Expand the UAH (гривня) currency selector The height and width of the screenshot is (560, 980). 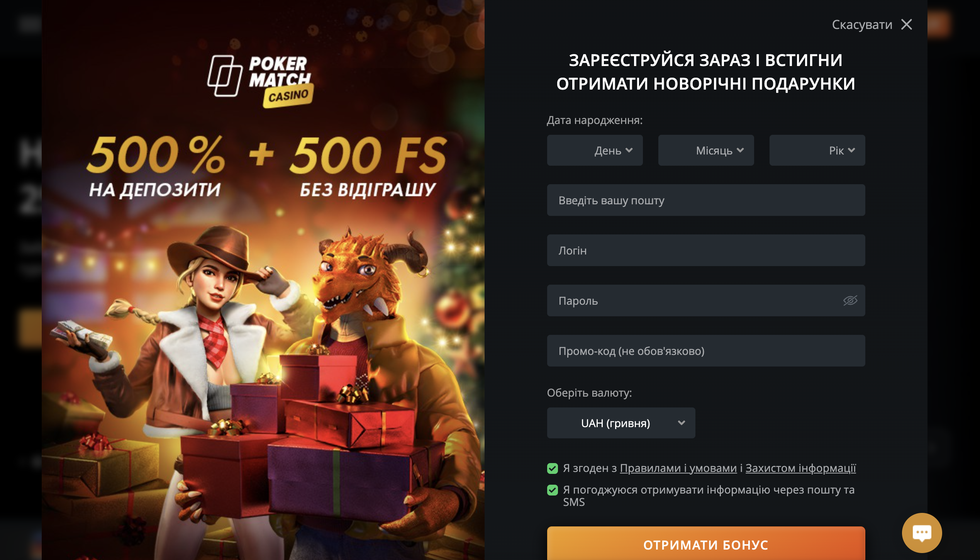tap(621, 423)
